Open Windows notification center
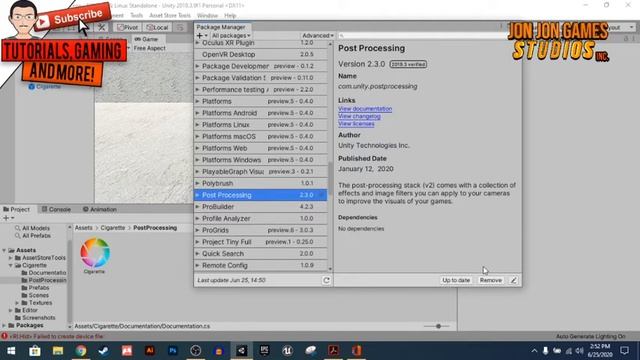Viewport: 640px width, 360px height. (x=624, y=351)
